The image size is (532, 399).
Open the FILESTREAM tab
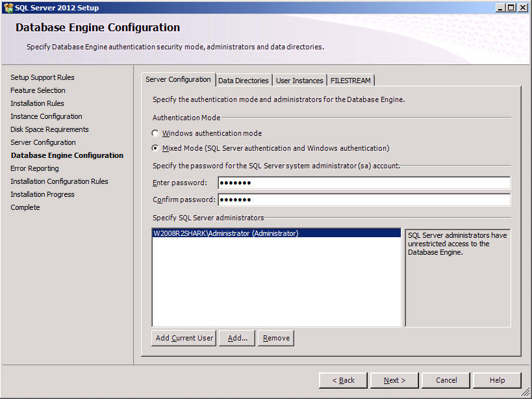pyautogui.click(x=351, y=81)
